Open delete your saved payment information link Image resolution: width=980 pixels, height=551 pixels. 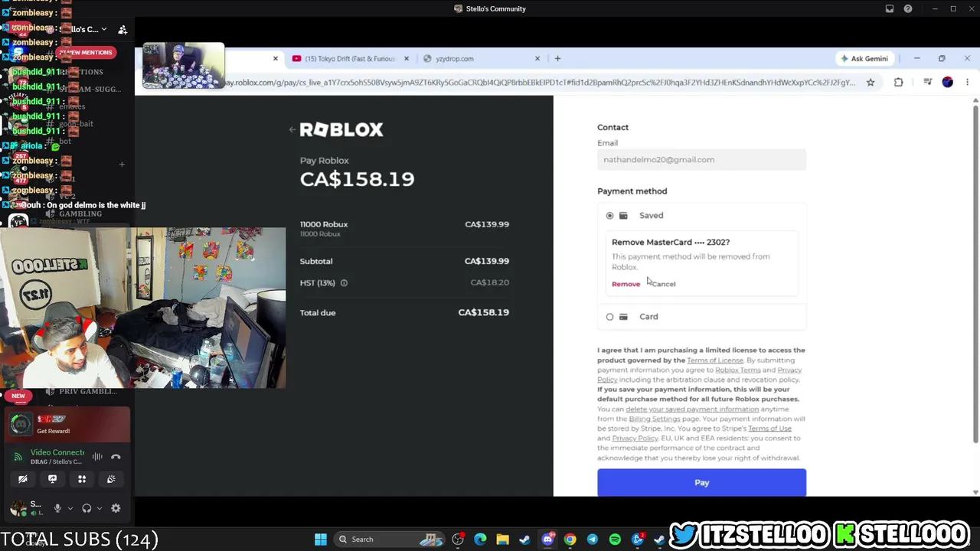tap(692, 409)
